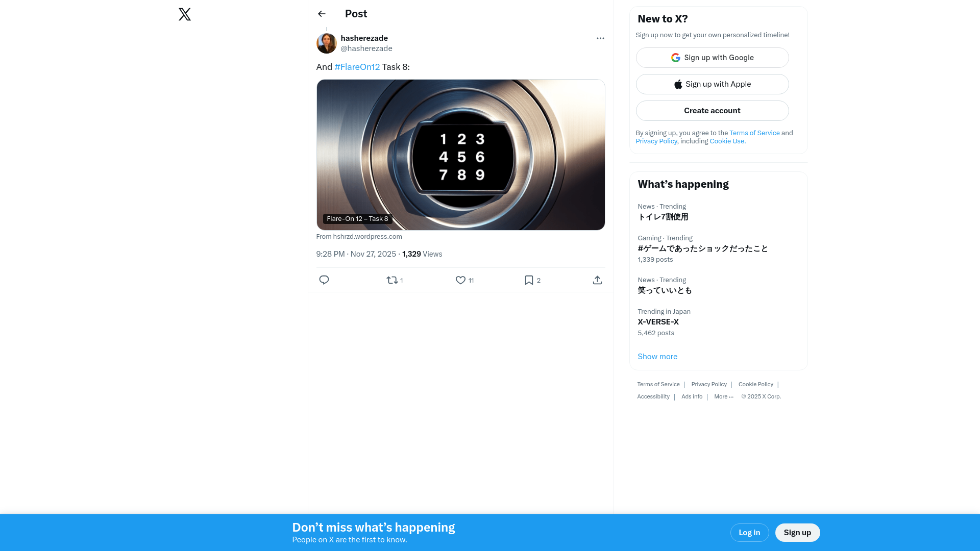
Task: Click the reply speech bubble icon
Action: 324,280
